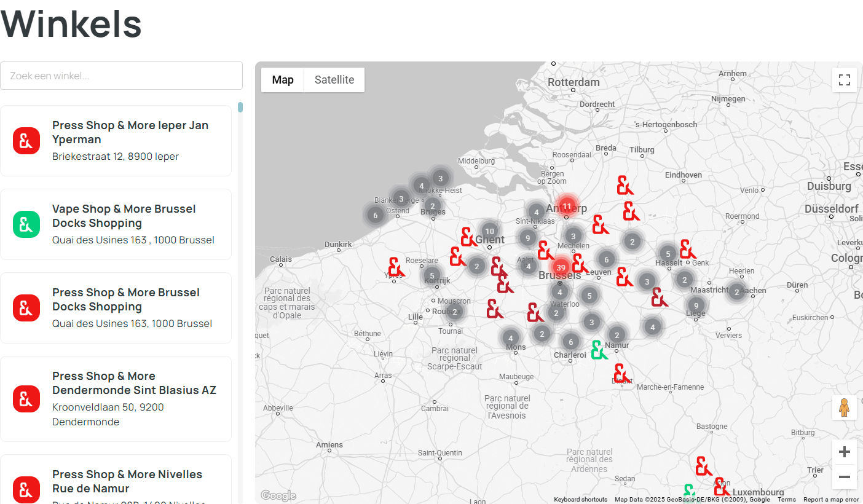This screenshot has width=863, height=504.
Task: Open the cluster marker 6 near Charleroi
Action: point(571,342)
